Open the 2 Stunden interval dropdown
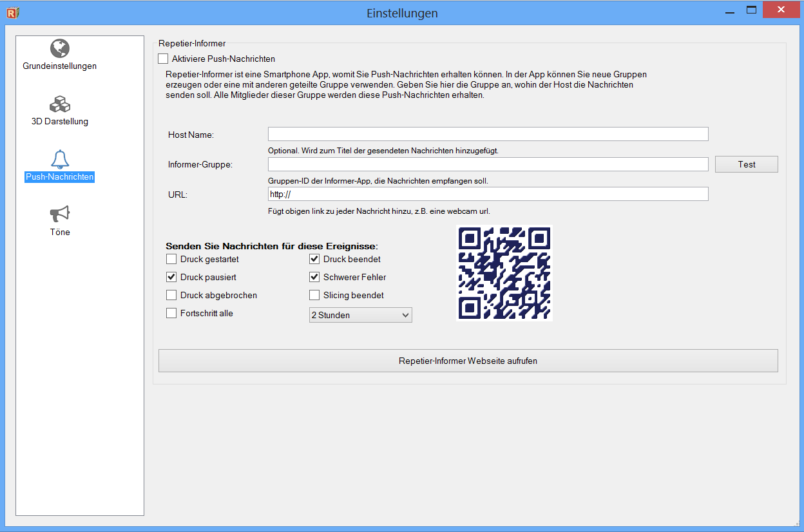Image resolution: width=804 pixels, height=532 pixels. [360, 315]
